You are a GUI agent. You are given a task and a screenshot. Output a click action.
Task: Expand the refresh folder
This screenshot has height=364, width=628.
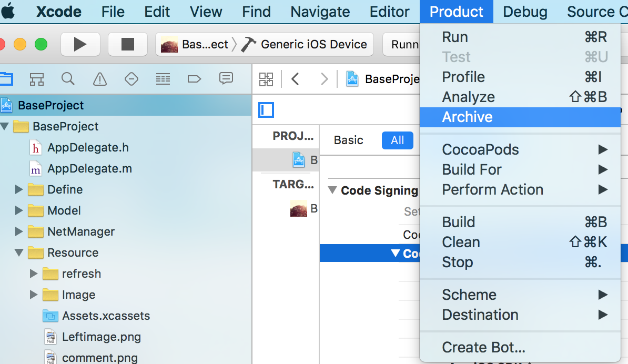click(34, 274)
